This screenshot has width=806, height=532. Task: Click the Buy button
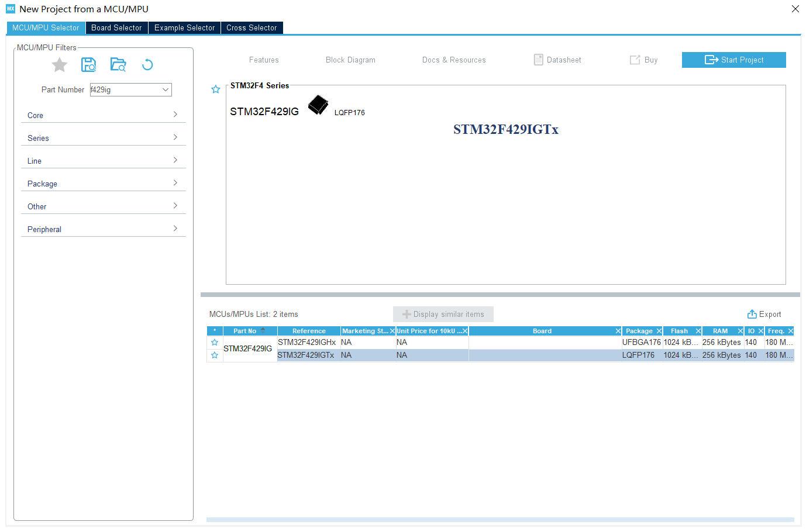coord(643,60)
